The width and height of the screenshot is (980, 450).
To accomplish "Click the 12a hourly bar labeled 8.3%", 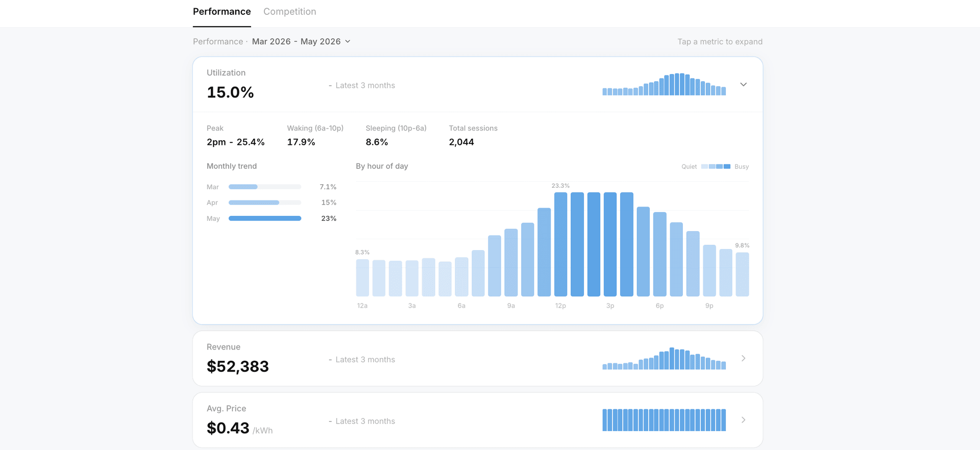I will coord(362,278).
